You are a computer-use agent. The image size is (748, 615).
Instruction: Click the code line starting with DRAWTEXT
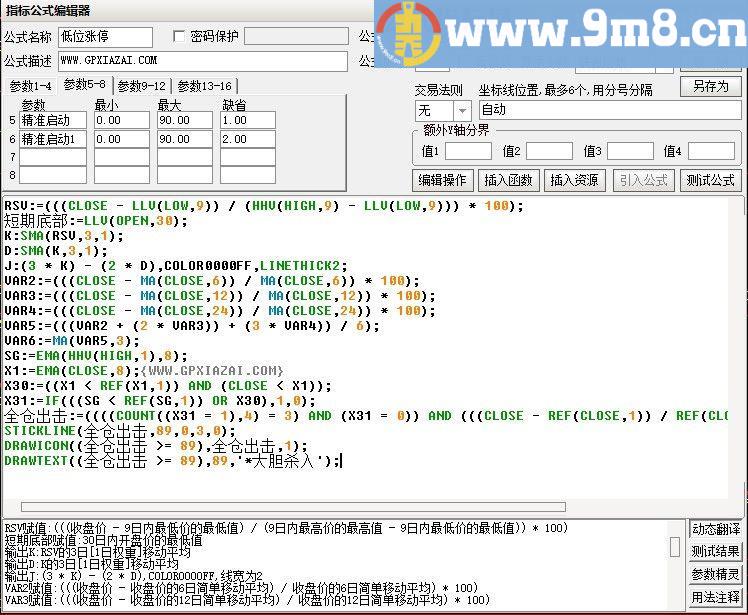(x=173, y=461)
